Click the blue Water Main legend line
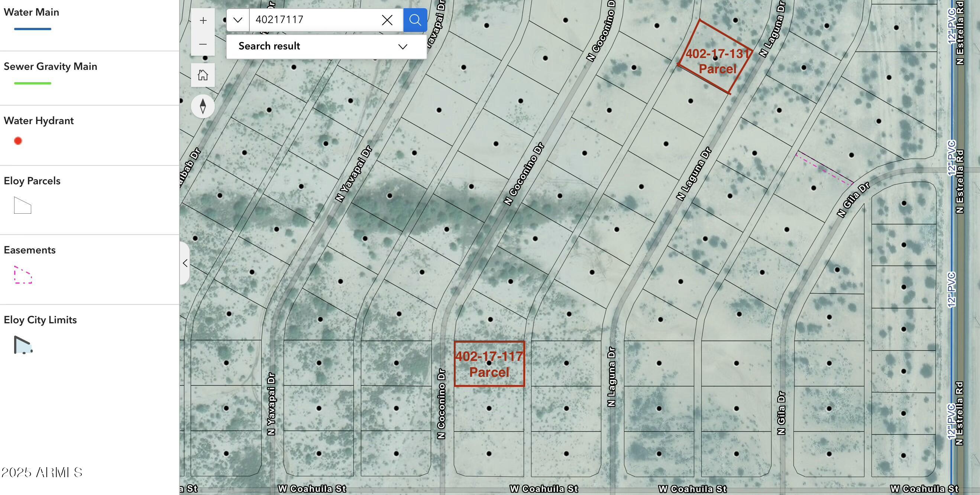This screenshot has width=980, height=495. click(32, 29)
